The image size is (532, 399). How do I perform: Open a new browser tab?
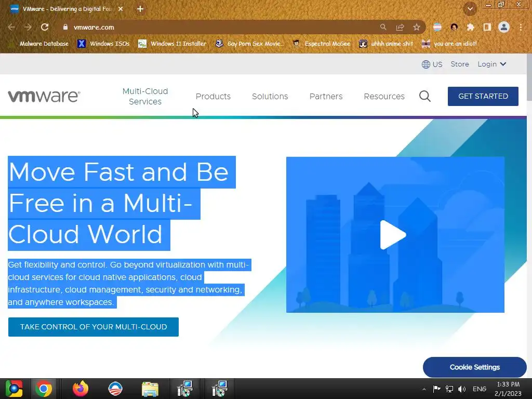(140, 9)
